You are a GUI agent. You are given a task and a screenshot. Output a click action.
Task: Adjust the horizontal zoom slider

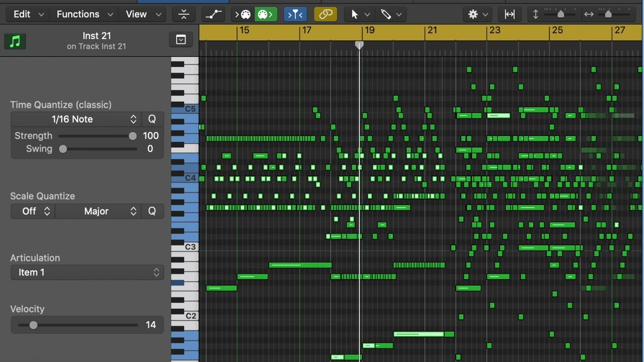608,14
